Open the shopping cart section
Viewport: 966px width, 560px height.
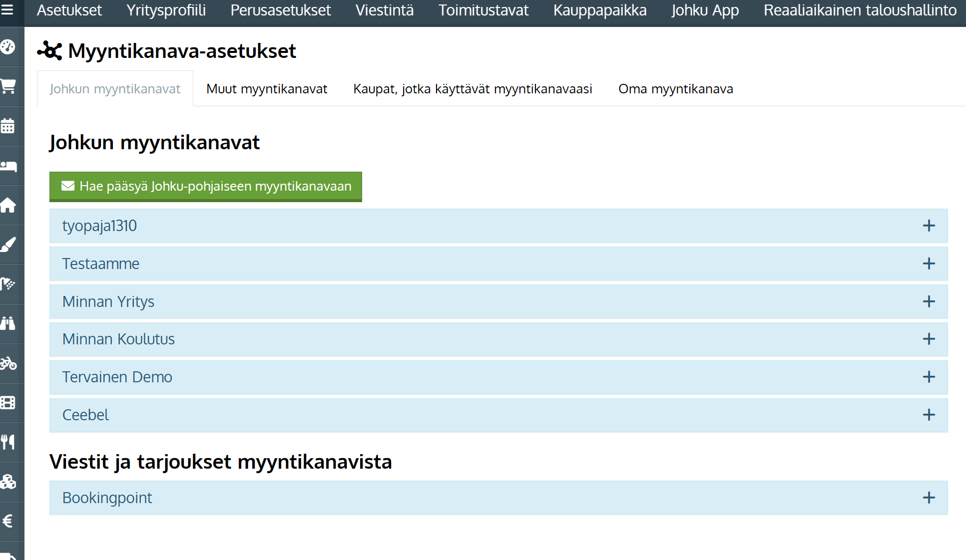coord(8,86)
